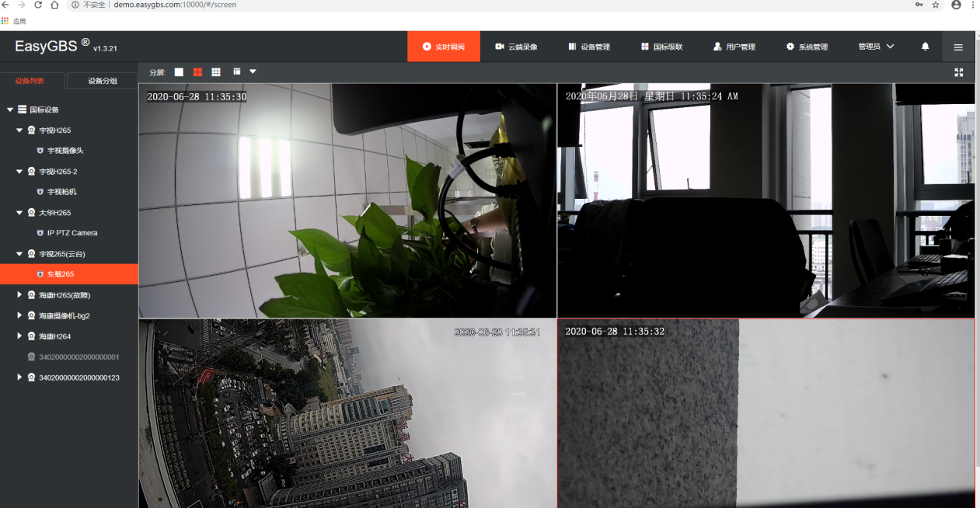Open the notification bell icon
The width and height of the screenshot is (980, 508).
[924, 46]
